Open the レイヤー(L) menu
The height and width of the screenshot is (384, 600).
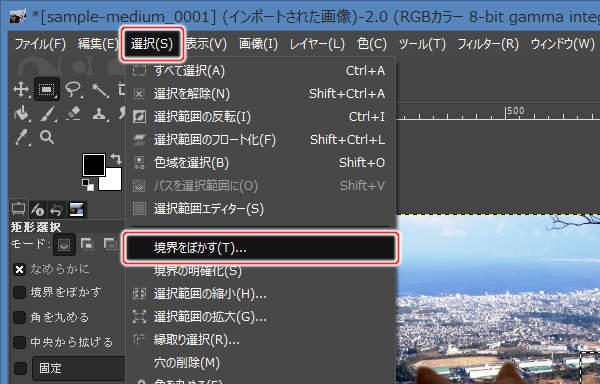pos(317,44)
